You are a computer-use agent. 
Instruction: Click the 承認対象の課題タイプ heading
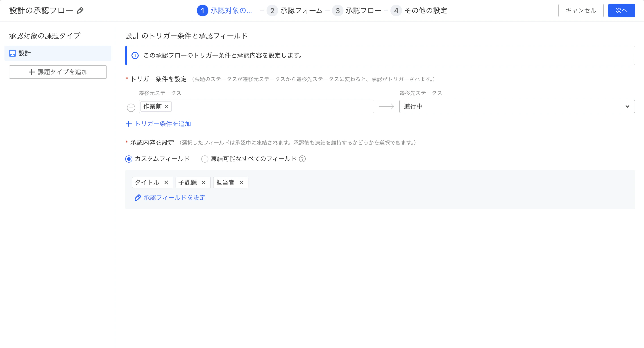tap(45, 36)
